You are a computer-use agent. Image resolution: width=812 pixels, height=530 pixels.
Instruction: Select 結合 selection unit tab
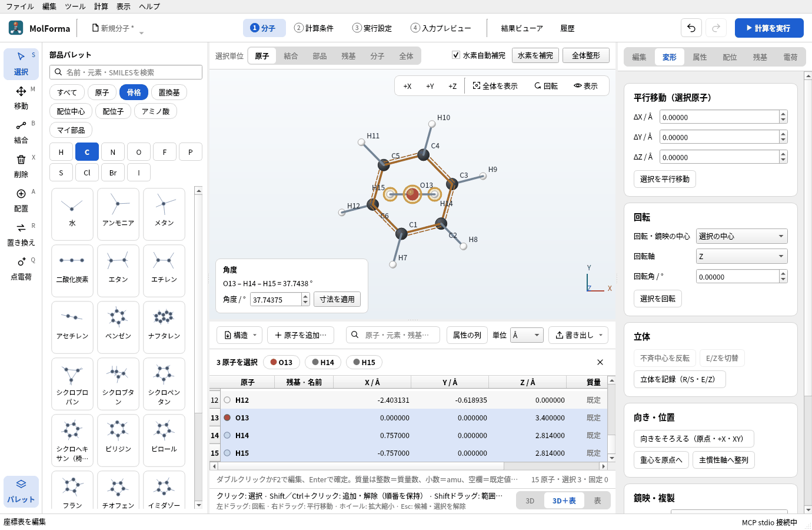[x=291, y=56]
